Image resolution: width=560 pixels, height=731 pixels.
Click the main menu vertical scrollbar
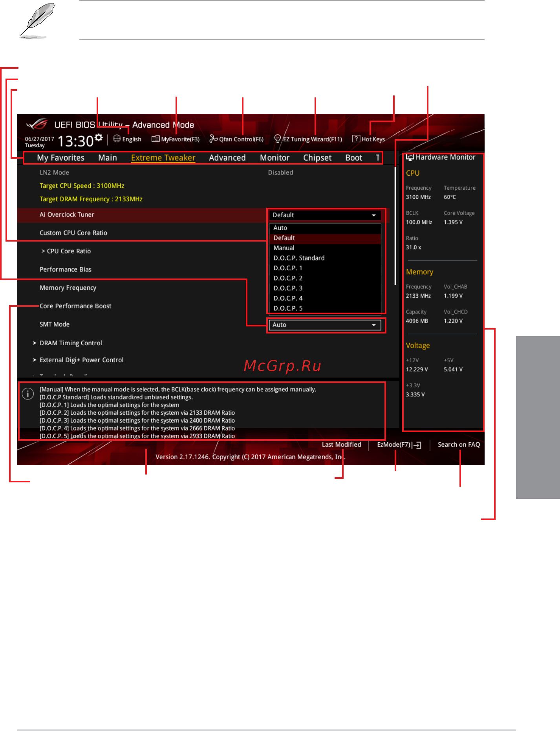coord(395,226)
